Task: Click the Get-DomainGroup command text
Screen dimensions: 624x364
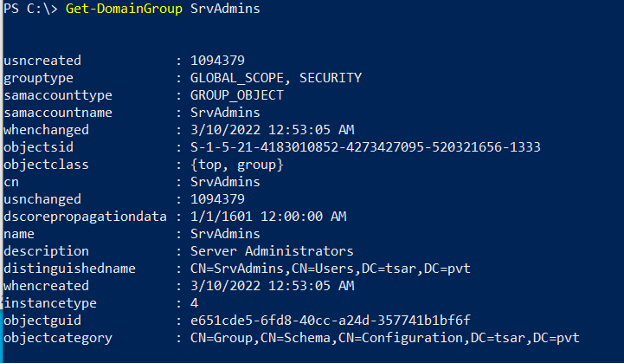Action: (x=124, y=9)
